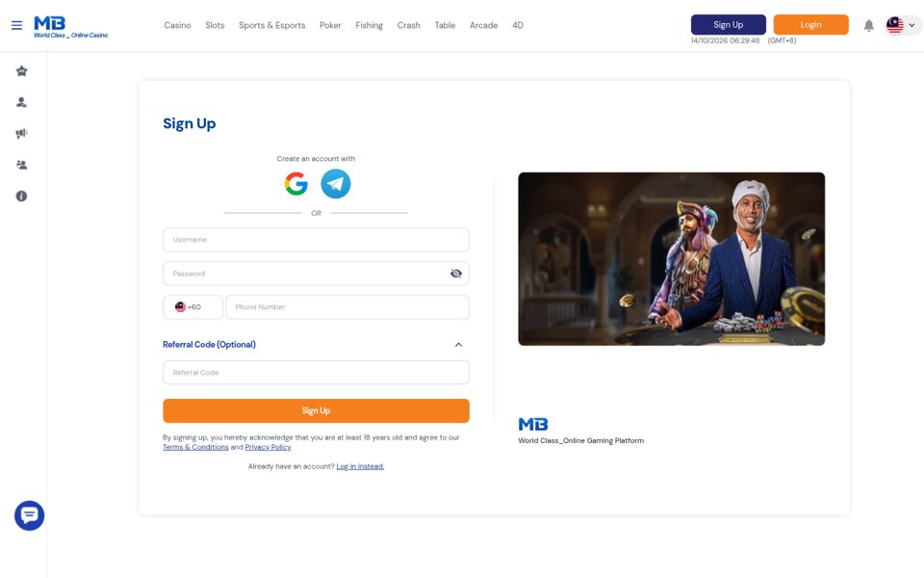Open the +60 country code selector
924x578 pixels.
[192, 306]
